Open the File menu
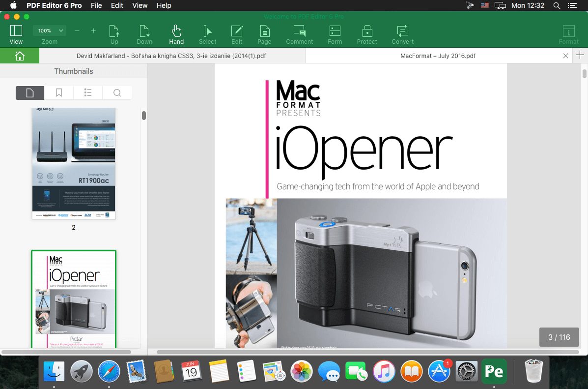The height and width of the screenshot is (389, 588). [x=96, y=5]
